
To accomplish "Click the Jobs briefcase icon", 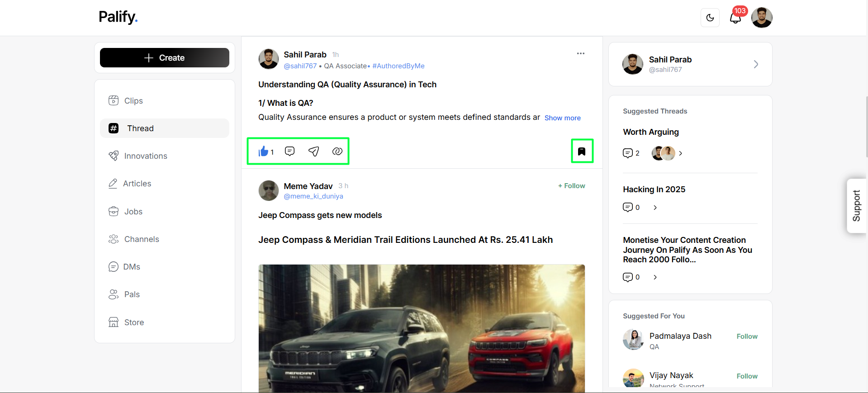I will coord(114,212).
